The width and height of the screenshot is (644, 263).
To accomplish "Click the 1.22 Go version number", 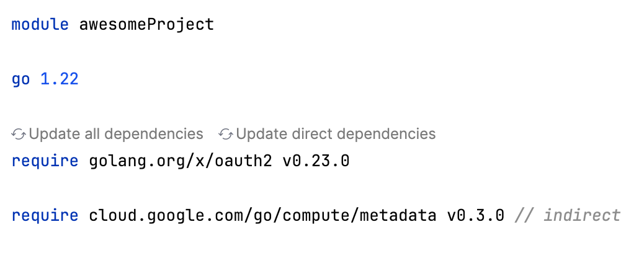I will (60, 80).
